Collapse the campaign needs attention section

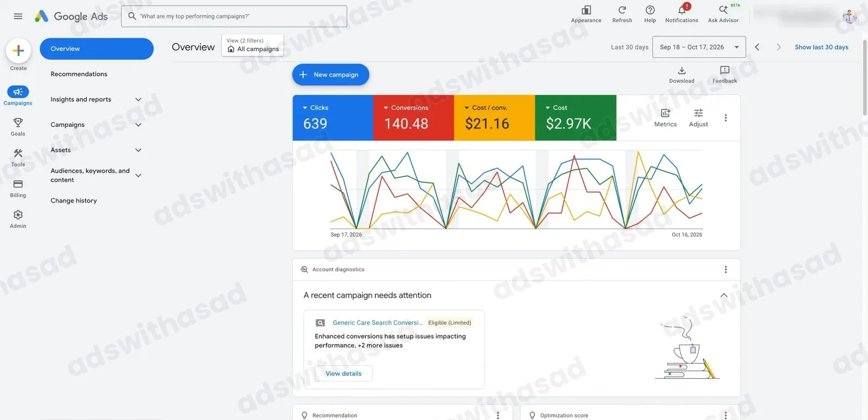pos(724,295)
